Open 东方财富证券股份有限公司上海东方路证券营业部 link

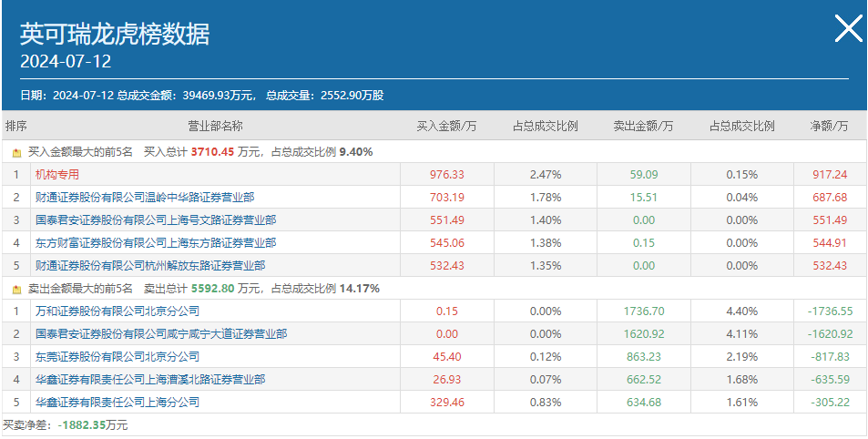point(156,242)
